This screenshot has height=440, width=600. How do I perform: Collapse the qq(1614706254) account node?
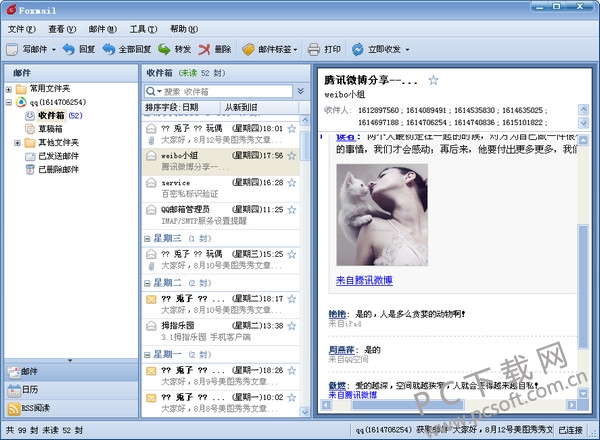pos(9,103)
